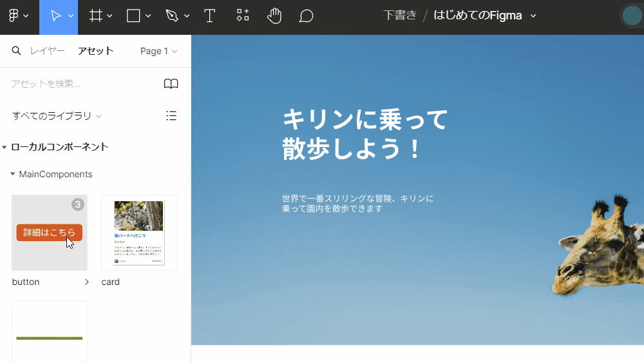This screenshot has height=363, width=644.
Task: Switch to the レイヤー tab
Action: 47,50
